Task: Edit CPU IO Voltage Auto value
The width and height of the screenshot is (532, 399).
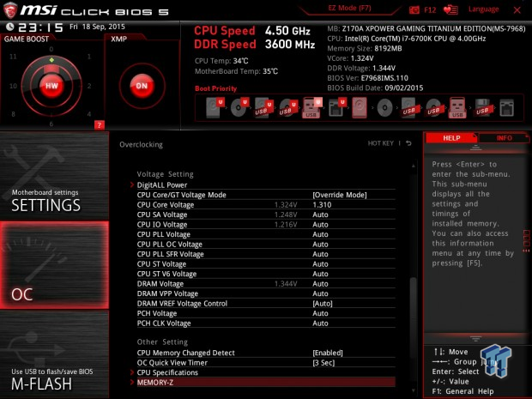Action: [320, 224]
